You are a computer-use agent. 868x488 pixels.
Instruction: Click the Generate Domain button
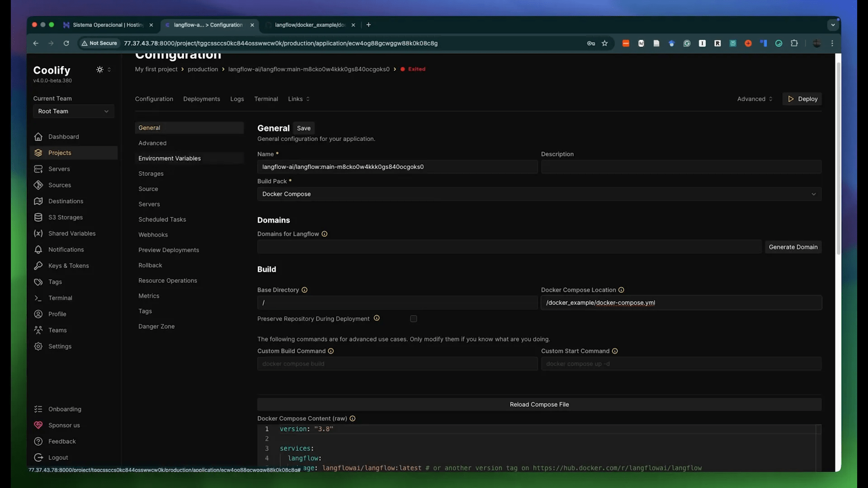(793, 247)
